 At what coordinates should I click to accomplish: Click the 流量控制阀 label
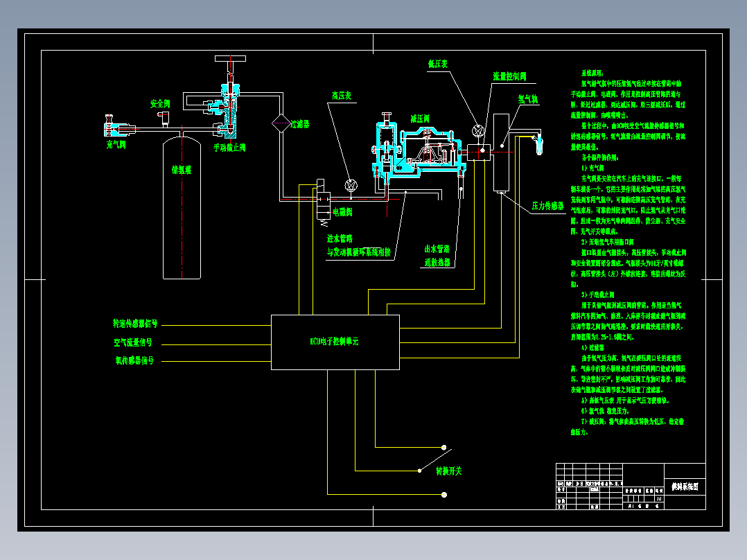[509, 76]
